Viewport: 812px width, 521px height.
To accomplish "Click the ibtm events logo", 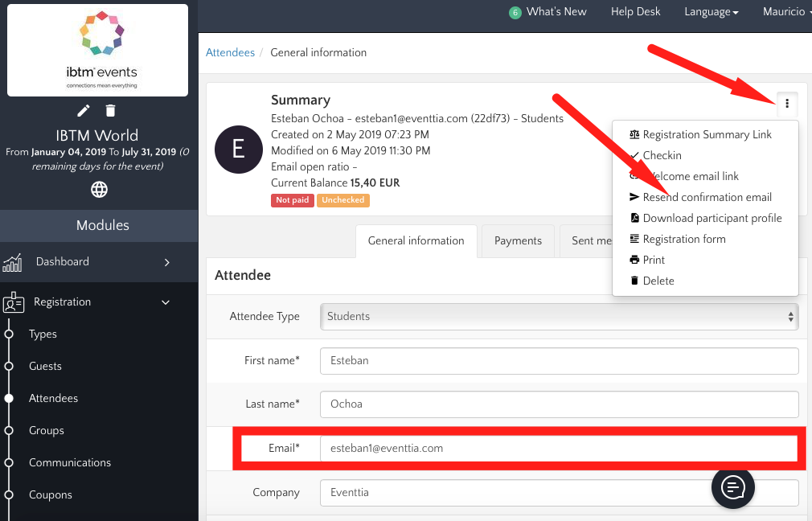I will point(97,50).
